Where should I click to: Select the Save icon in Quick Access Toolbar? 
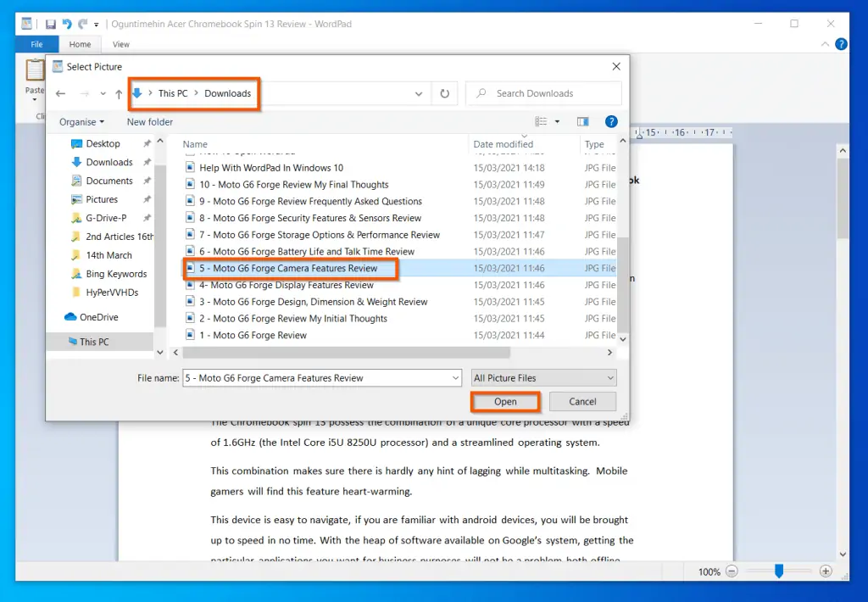point(51,25)
